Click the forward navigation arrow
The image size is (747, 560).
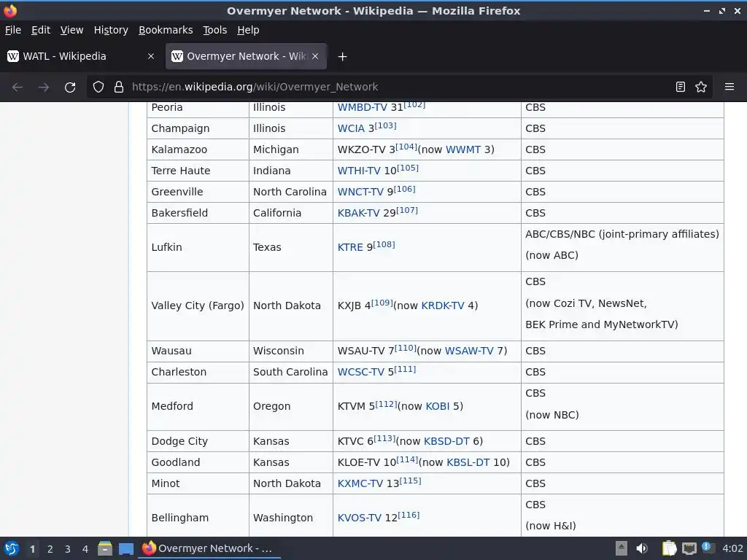pyautogui.click(x=43, y=87)
